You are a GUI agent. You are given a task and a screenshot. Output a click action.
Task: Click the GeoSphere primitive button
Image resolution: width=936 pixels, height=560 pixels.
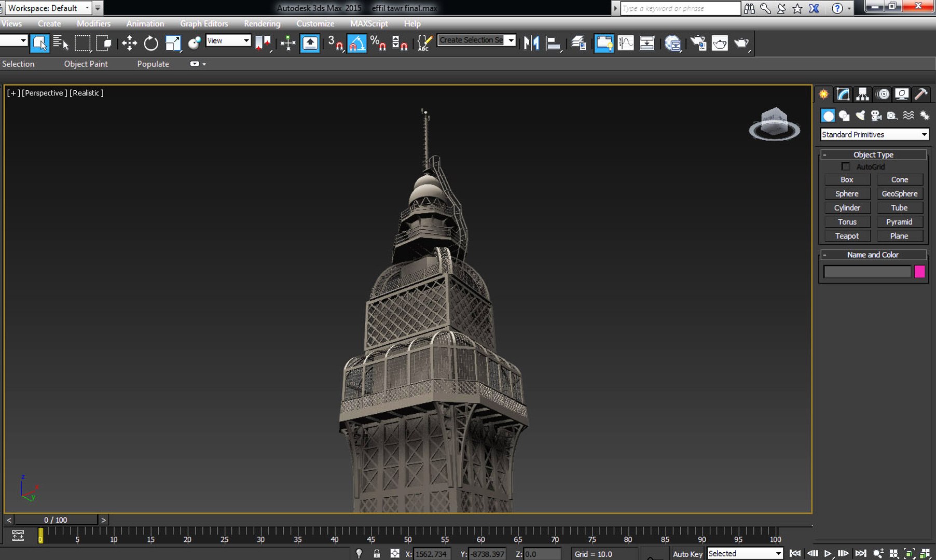[x=899, y=193]
